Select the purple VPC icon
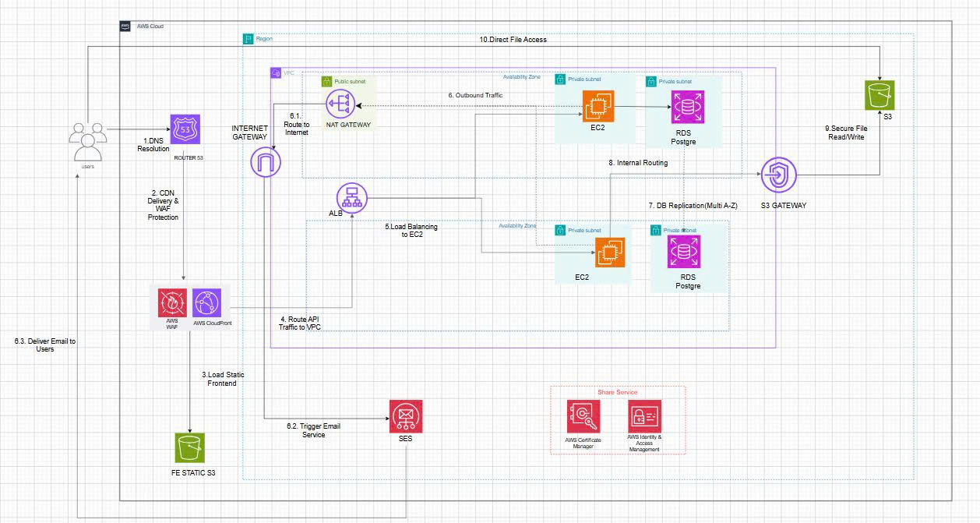Screen dimensions: 980x523 276,72
